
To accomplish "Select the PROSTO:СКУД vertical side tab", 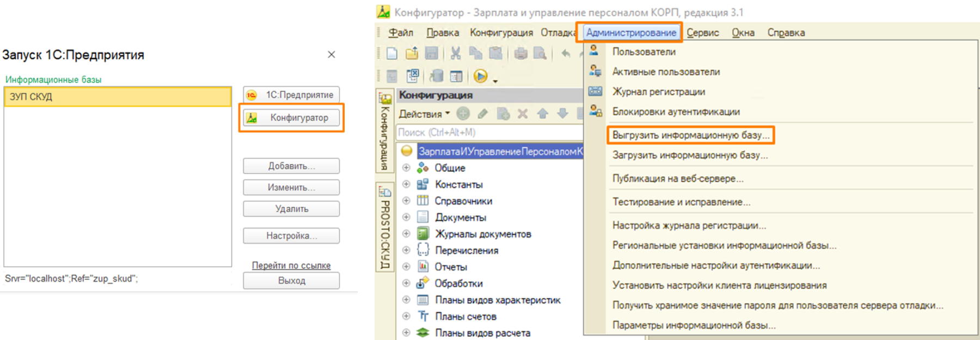I will 385,227.
